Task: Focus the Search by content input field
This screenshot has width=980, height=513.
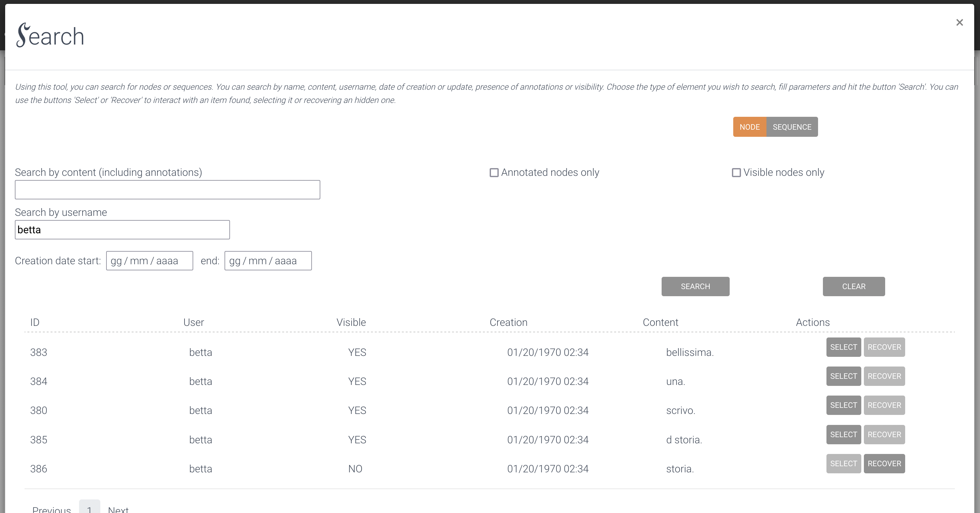Action: [x=167, y=189]
